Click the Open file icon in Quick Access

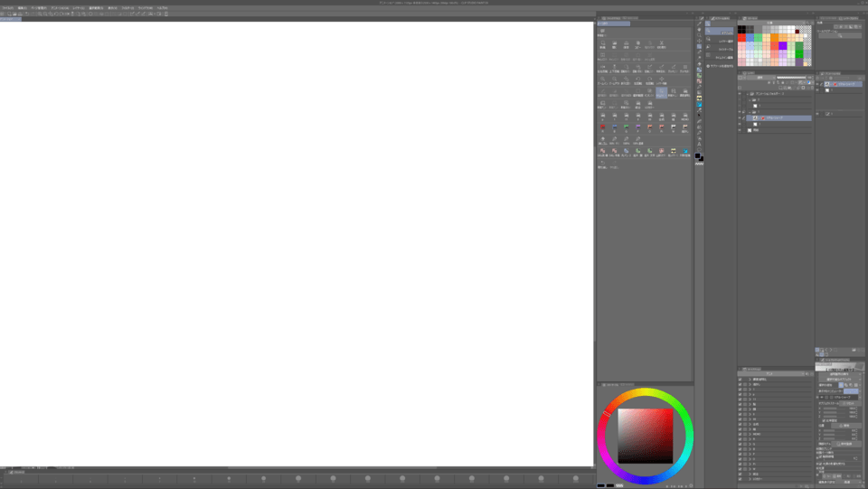point(615,44)
